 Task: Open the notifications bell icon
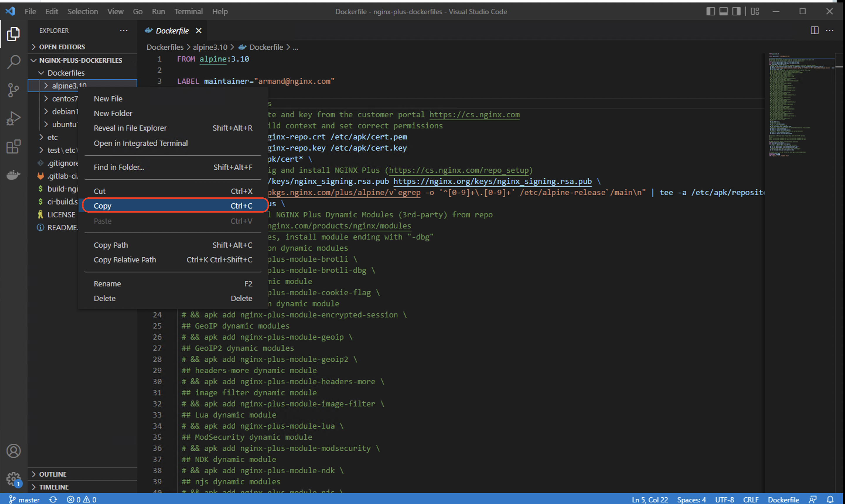pos(830,500)
